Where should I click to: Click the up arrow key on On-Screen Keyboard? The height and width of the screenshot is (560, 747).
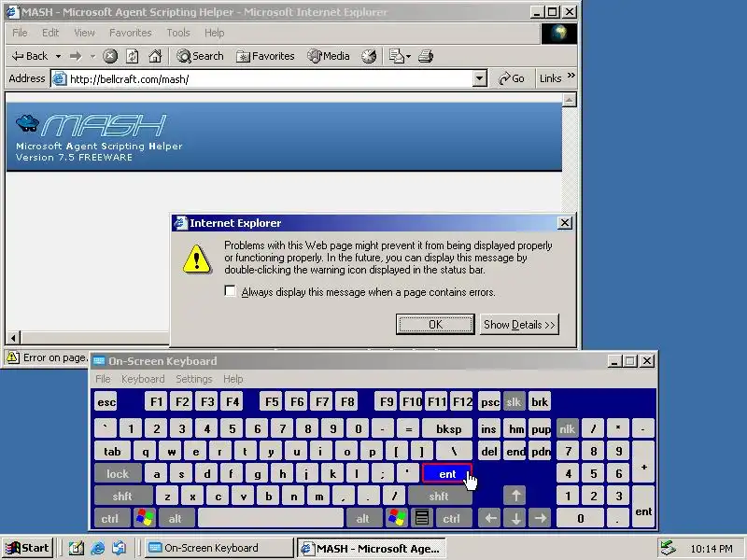click(515, 497)
